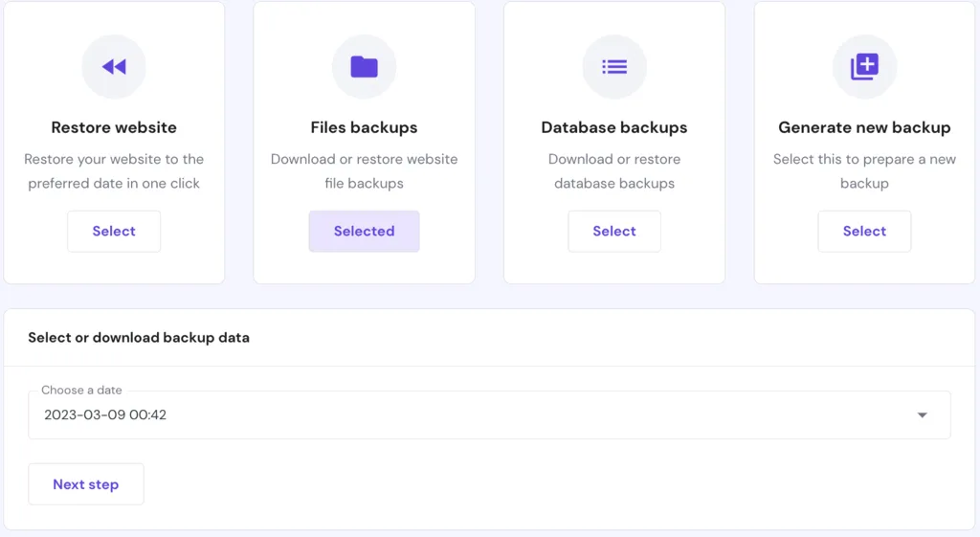Image resolution: width=980 pixels, height=537 pixels.
Task: Open the Choose a date dropdown arrow
Action: tap(922, 415)
